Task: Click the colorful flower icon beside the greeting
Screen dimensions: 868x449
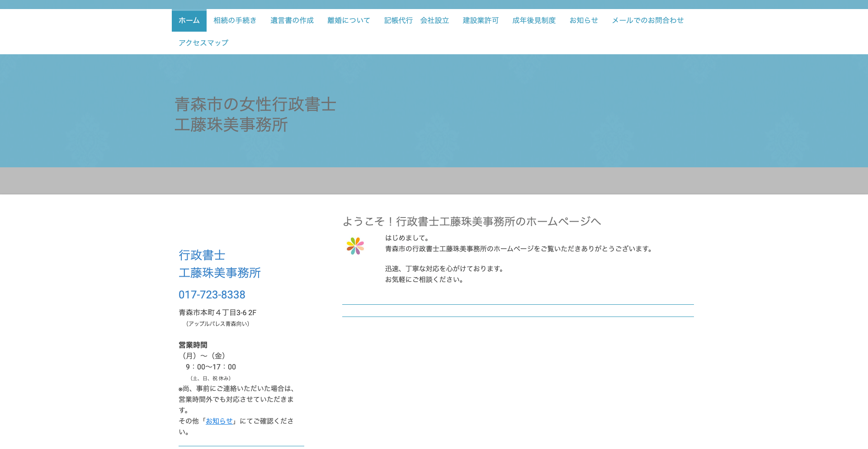Action: pyautogui.click(x=355, y=246)
